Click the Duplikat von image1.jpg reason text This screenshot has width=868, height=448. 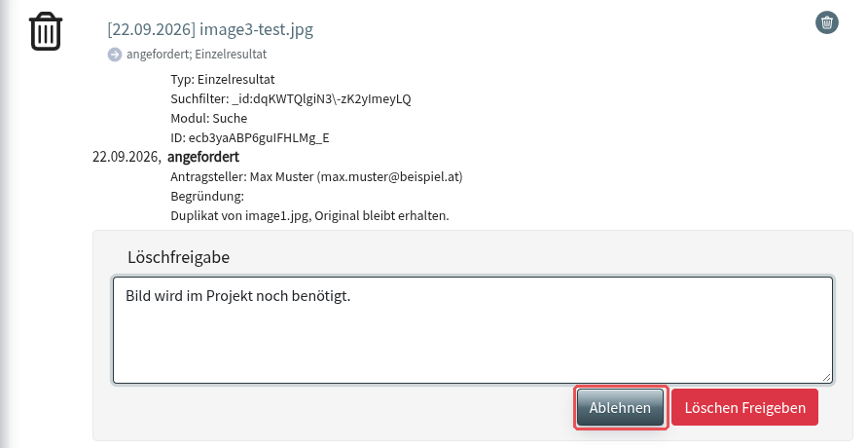[309, 216]
